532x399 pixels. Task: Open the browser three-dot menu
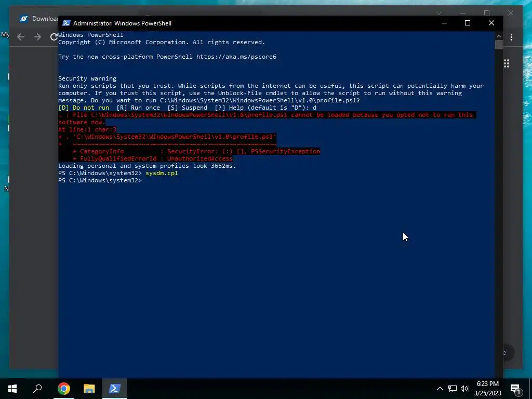pyautogui.click(x=511, y=37)
